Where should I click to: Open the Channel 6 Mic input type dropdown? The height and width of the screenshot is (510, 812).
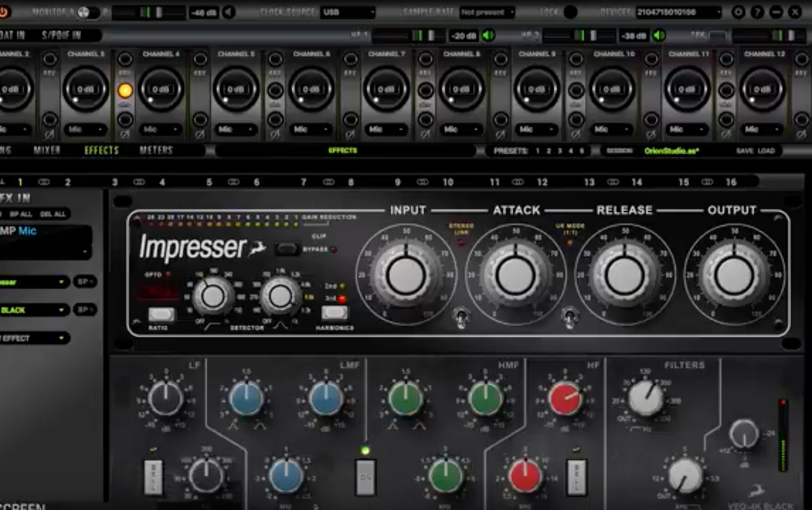pos(311,129)
